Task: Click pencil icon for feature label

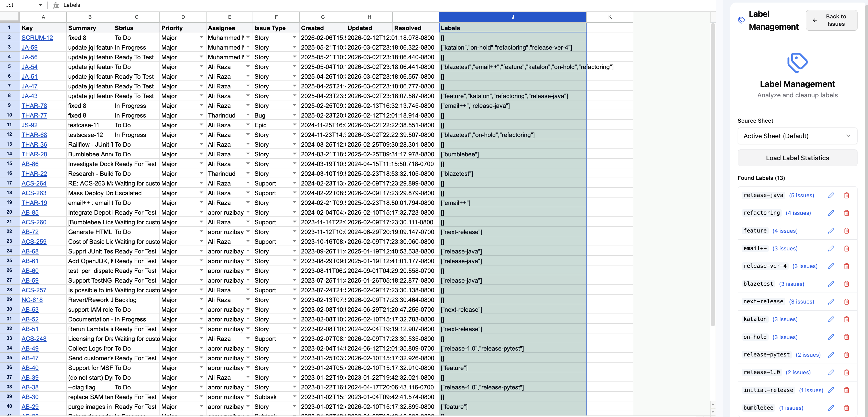Action: coord(831,230)
